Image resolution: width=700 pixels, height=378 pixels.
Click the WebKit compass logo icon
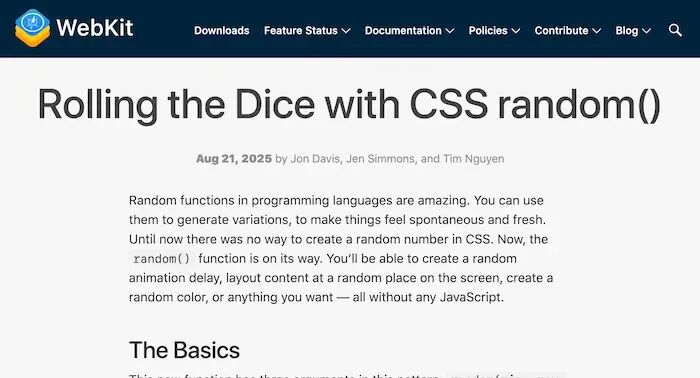tap(33, 28)
